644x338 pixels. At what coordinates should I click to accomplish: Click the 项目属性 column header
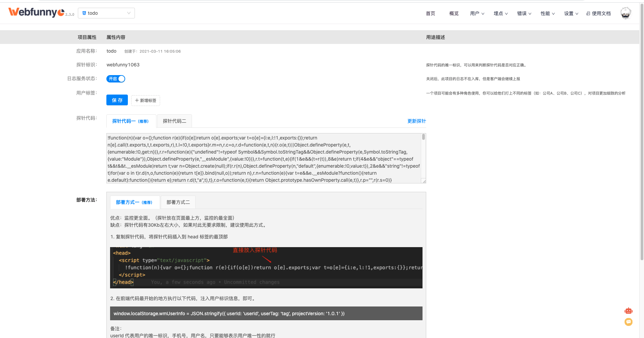click(87, 37)
